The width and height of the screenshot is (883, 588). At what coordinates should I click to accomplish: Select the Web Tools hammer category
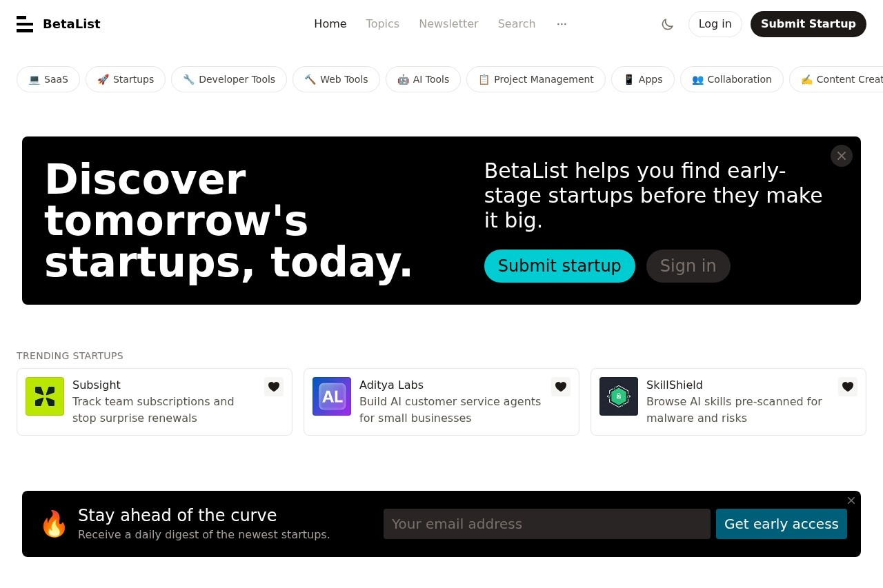[x=336, y=79]
